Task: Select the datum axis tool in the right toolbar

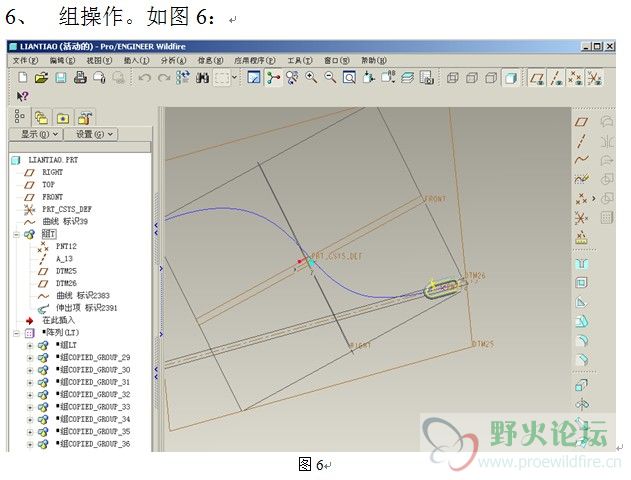Action: pyautogui.click(x=582, y=141)
